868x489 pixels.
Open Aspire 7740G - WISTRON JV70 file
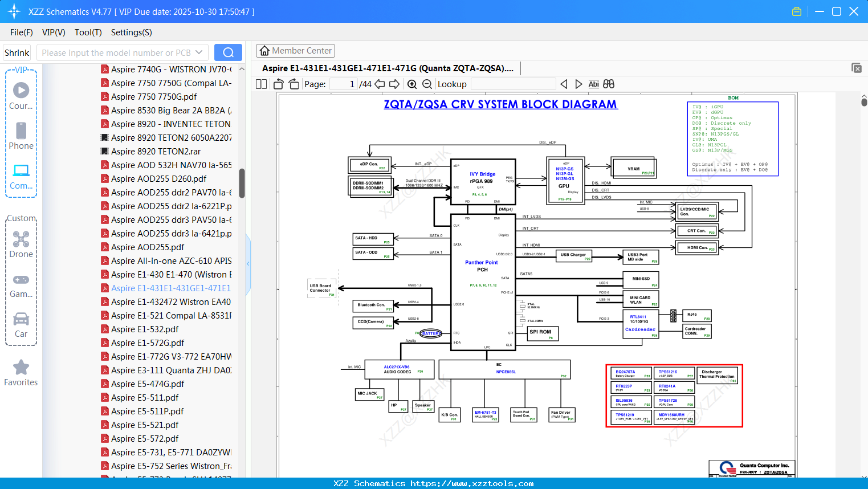pyautogui.click(x=166, y=69)
